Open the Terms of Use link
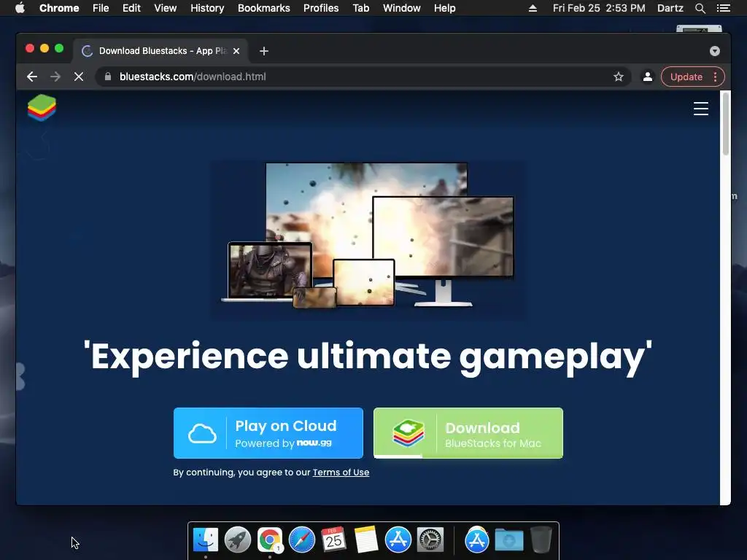The width and height of the screenshot is (747, 560). [341, 472]
